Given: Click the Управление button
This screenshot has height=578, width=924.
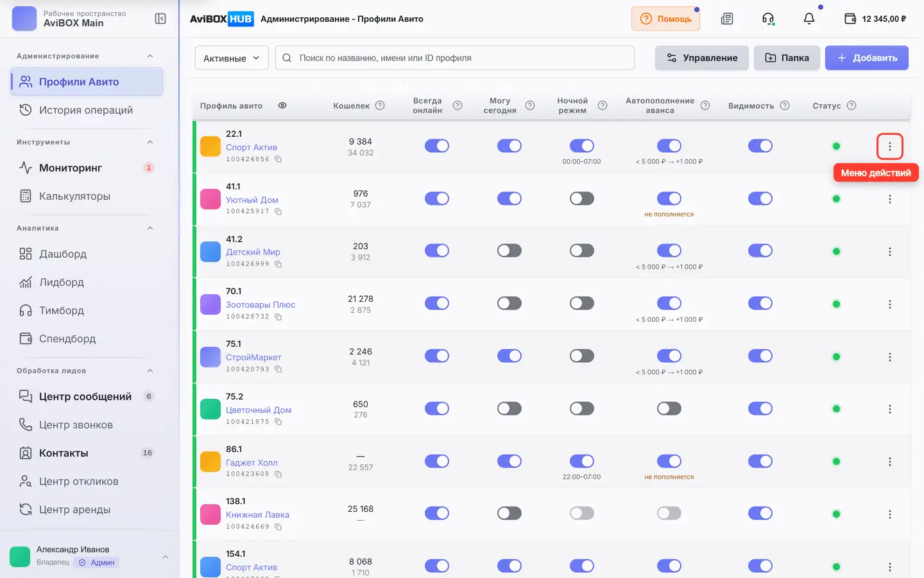Looking at the screenshot, I should point(701,58).
